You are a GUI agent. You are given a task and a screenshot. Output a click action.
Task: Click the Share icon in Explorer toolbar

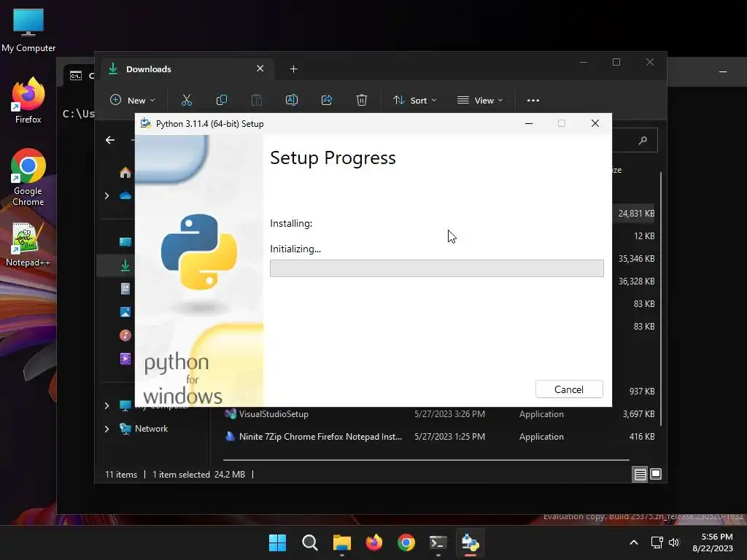(327, 100)
